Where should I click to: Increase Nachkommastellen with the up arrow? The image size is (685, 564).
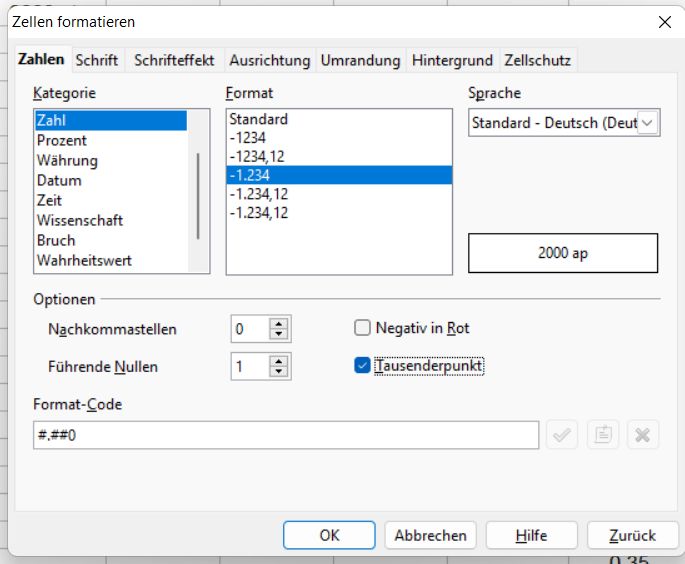click(x=279, y=324)
